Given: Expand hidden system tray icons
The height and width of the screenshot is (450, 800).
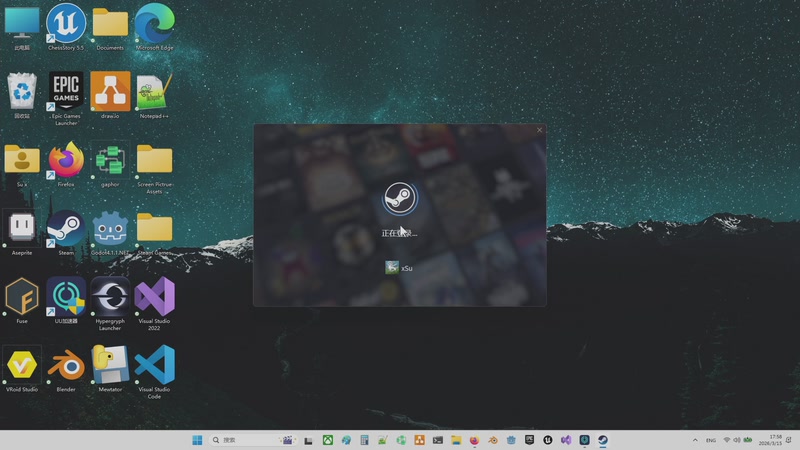Looking at the screenshot, I should coord(695,440).
